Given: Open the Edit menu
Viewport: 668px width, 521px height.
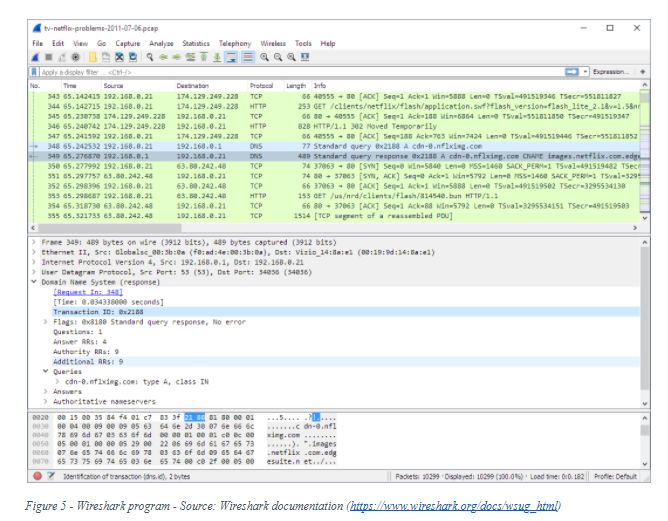Looking at the screenshot, I should coord(58,43).
